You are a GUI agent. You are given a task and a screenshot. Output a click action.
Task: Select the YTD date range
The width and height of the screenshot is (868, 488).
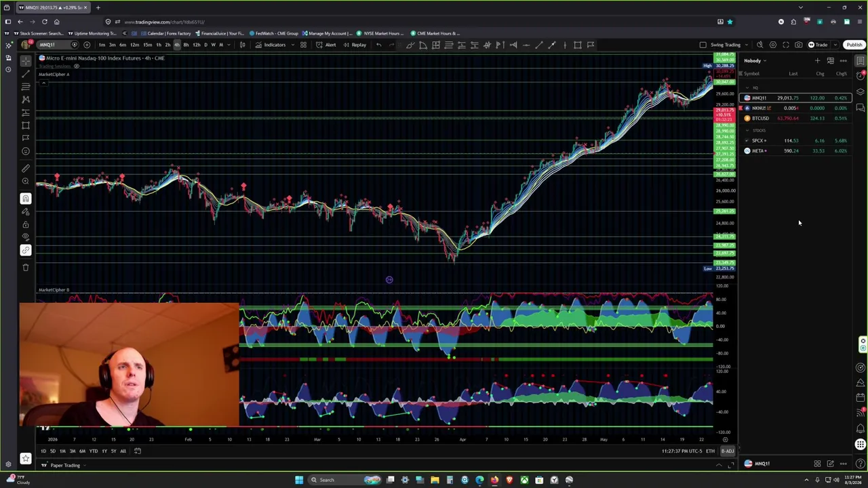93,451
